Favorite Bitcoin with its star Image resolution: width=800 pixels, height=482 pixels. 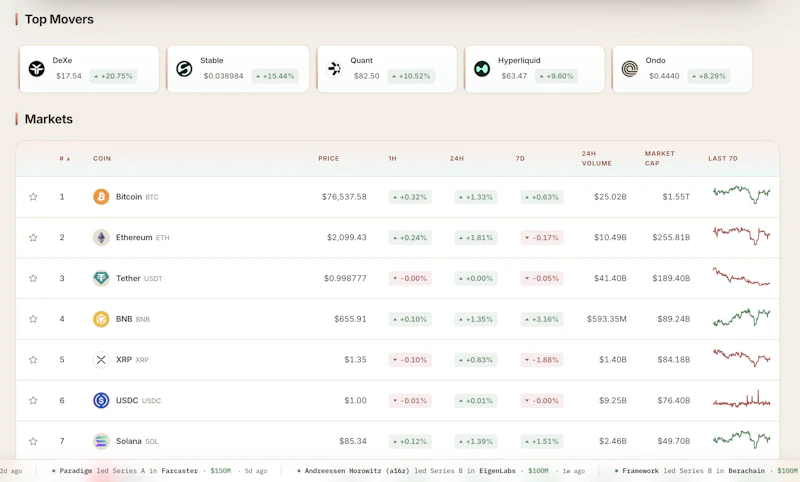(33, 196)
